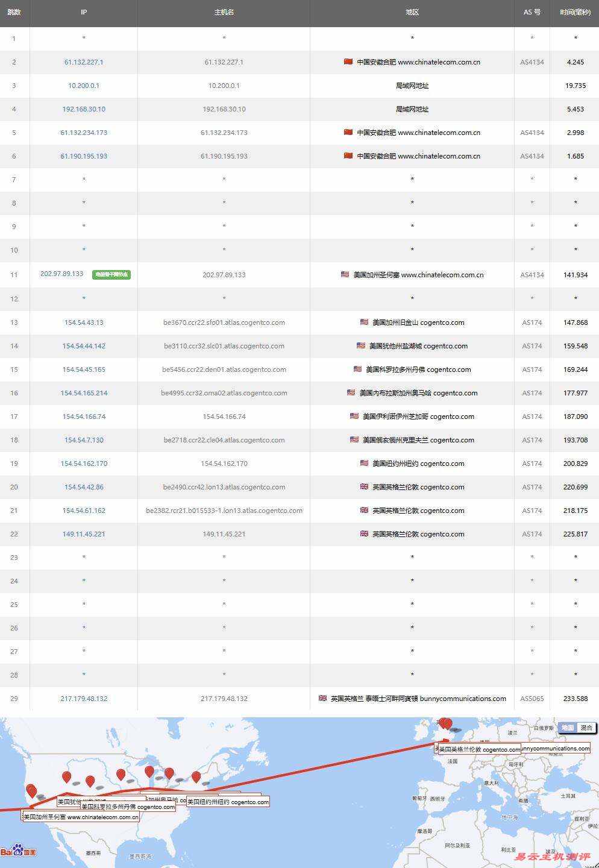Click the California coast map marker
The image size is (599, 868).
pos(31,791)
